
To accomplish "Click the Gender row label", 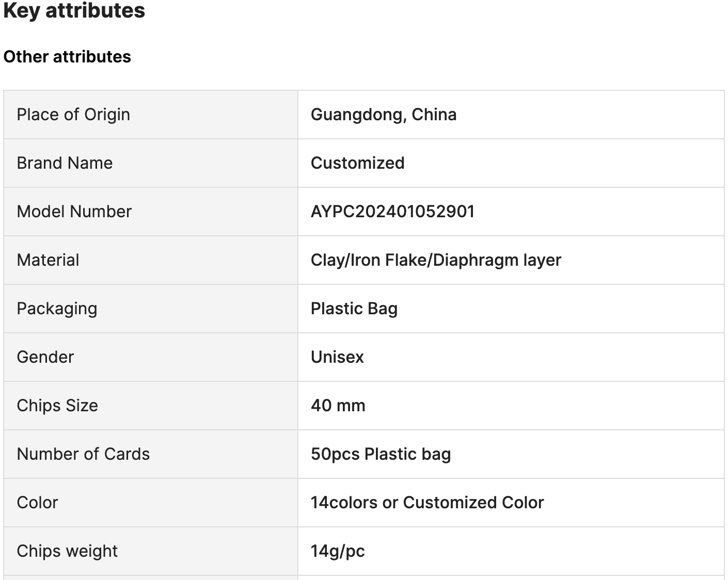I will point(45,357).
